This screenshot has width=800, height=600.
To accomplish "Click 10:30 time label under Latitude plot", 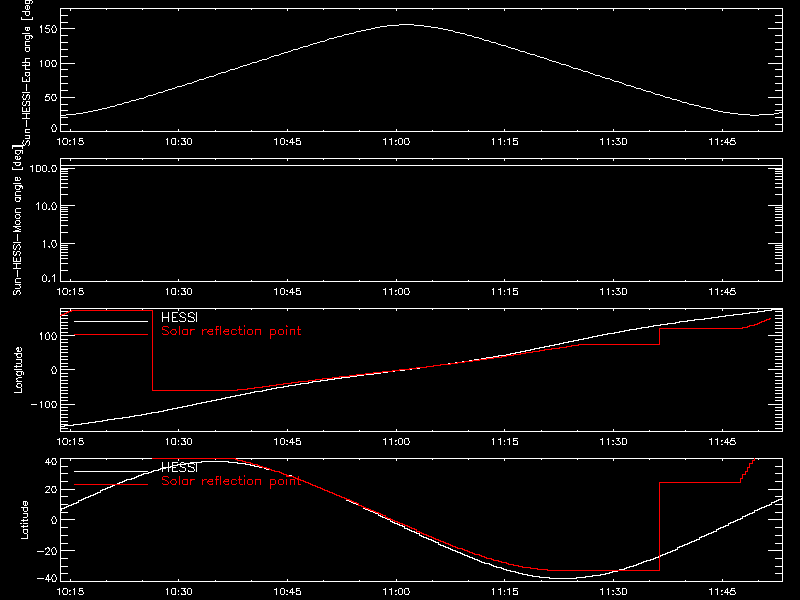I will coord(179,591).
